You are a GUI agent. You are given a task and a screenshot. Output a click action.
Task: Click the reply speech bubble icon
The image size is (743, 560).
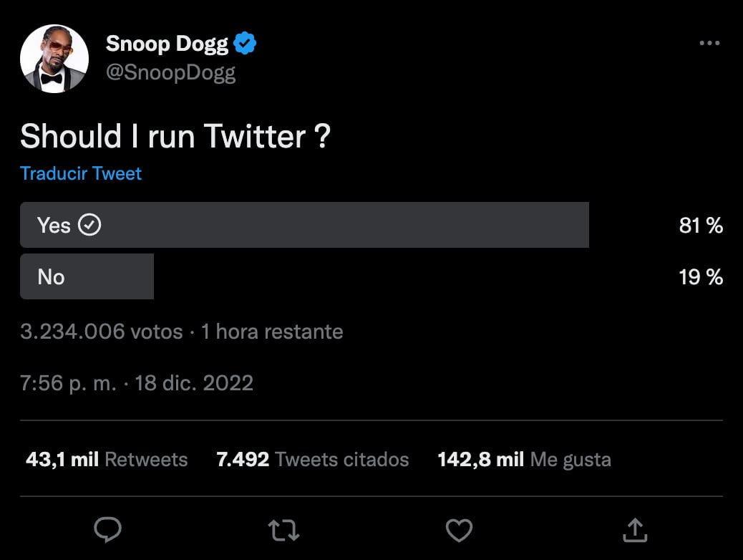pyautogui.click(x=108, y=530)
